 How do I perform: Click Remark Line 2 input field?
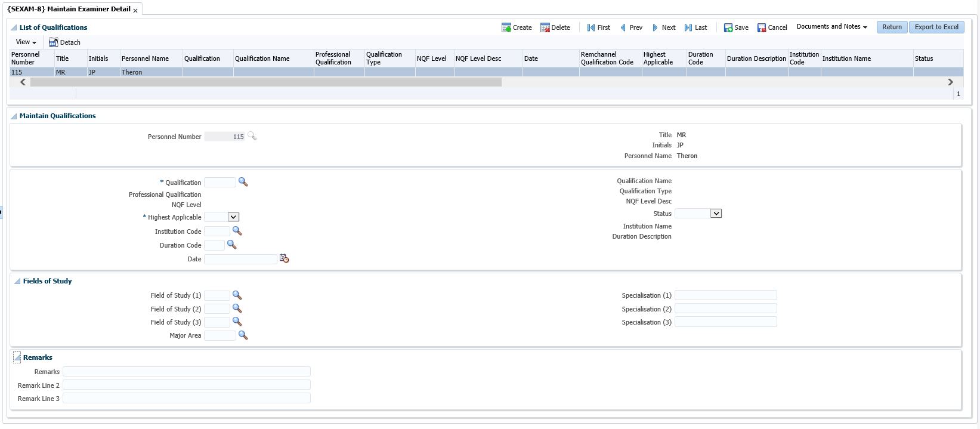click(x=187, y=385)
